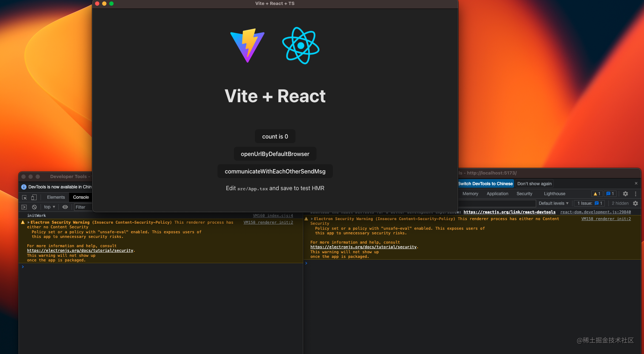The width and height of the screenshot is (644, 354).
Task: Show console sidebar in left DevTools
Action: (x=24, y=207)
